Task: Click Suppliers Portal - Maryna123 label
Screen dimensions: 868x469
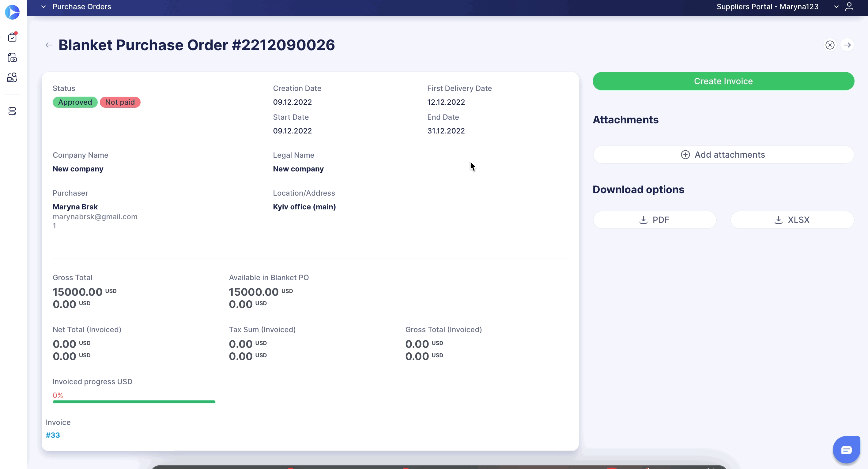Action: pos(767,7)
